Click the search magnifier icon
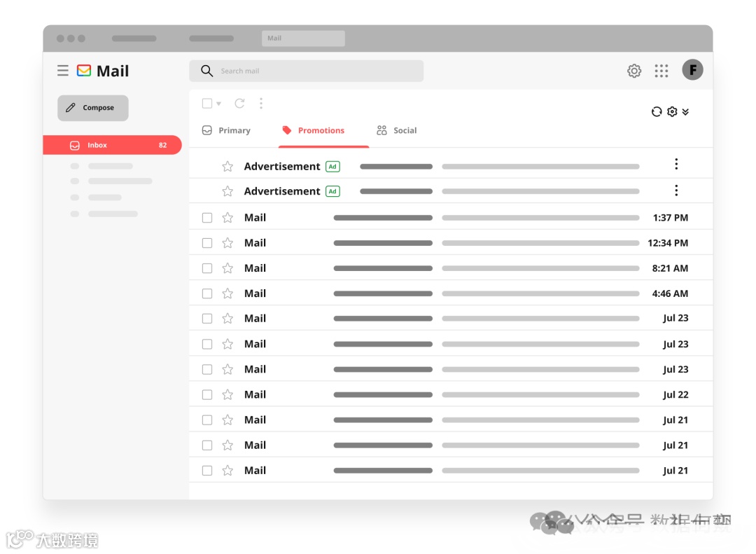This screenshot has width=756, height=554. click(x=206, y=71)
